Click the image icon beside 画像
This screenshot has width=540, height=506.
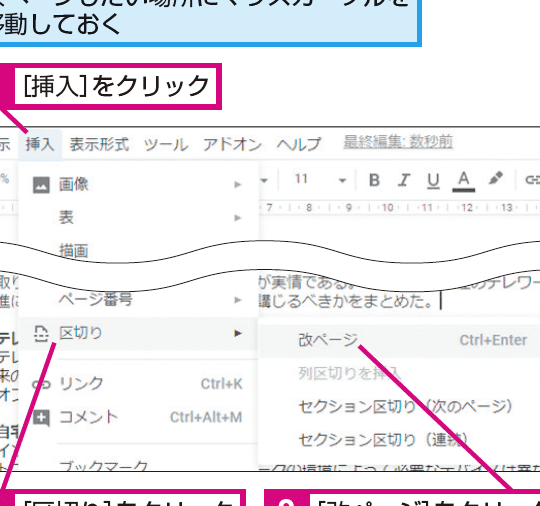41,185
